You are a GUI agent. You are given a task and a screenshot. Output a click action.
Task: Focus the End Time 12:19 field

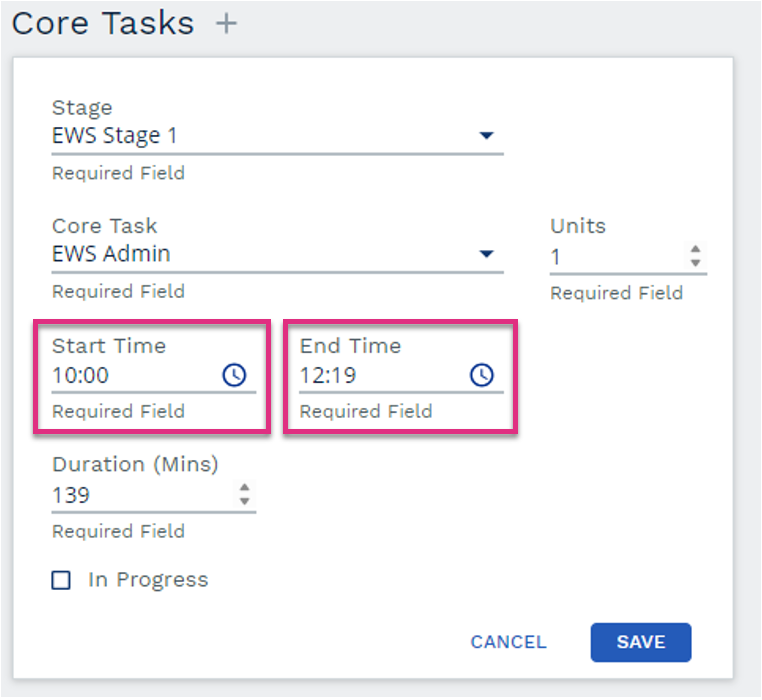(401, 375)
